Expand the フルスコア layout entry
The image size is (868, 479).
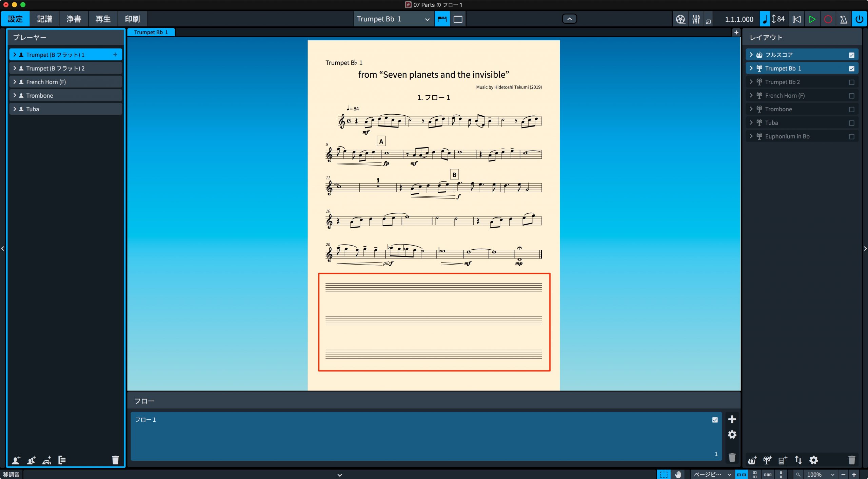751,55
